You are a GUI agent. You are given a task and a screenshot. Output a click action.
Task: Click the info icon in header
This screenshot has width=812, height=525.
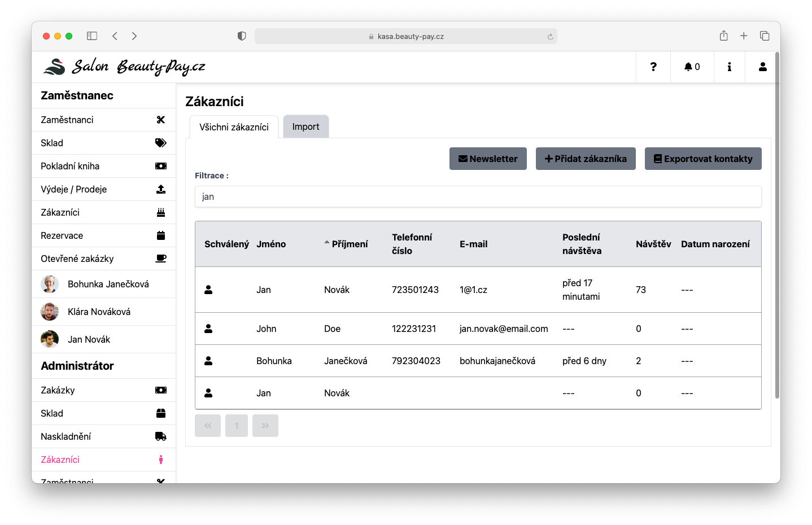point(730,67)
